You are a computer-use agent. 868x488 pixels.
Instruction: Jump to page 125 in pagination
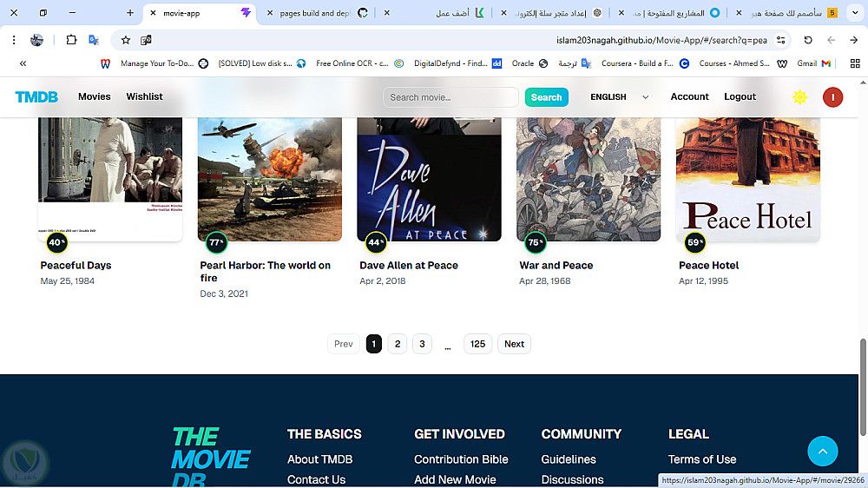pyautogui.click(x=477, y=344)
